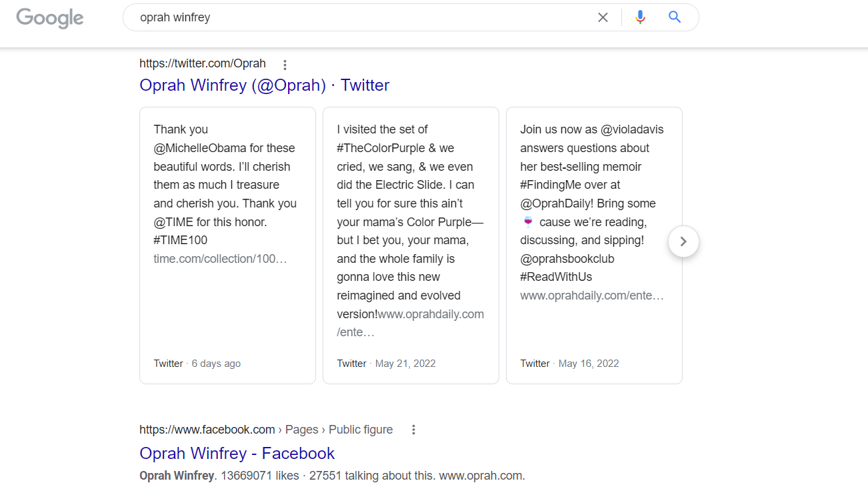
Task: Click in the search box with oprah winfrey
Action: pos(360,17)
